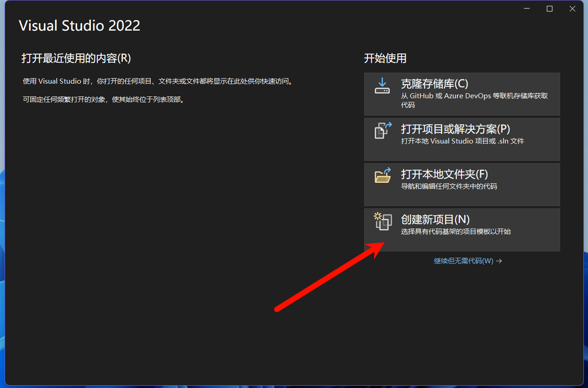This screenshot has height=388, width=588.
Task: Click the 导航和编辑任何文件夹中的代码 description
Action: pos(449,186)
